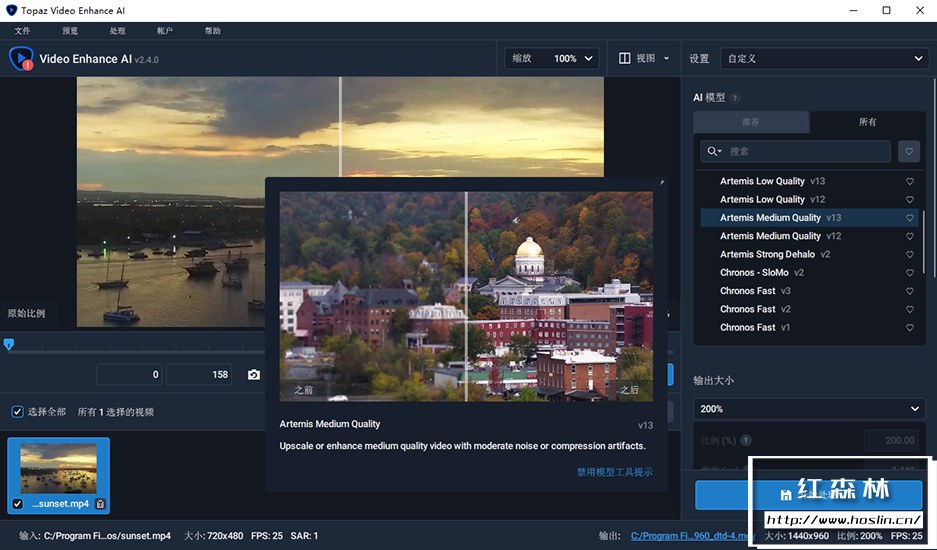Open the settings preset dropdown

824,59
